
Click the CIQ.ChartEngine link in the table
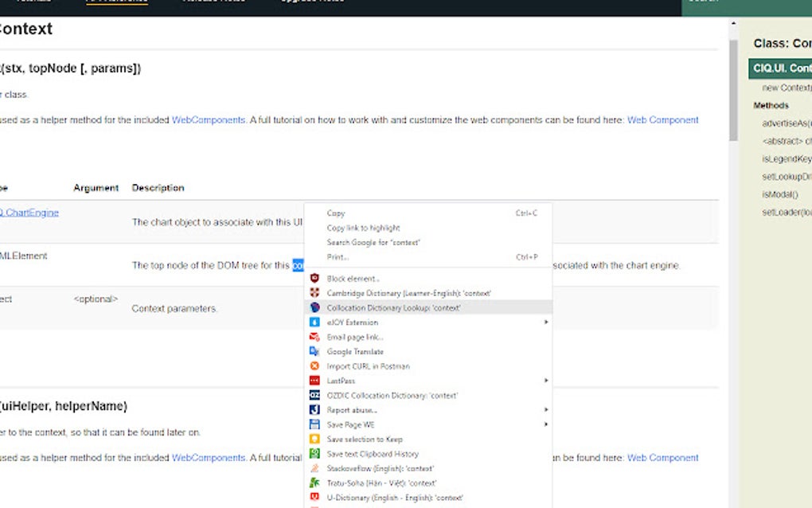tap(28, 212)
